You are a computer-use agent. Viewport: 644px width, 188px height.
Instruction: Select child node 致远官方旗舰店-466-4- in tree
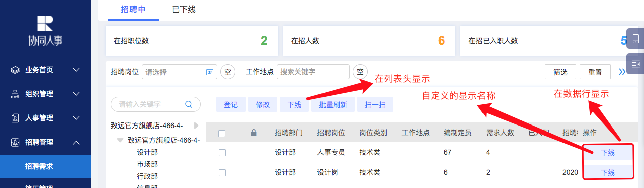tap(164, 140)
